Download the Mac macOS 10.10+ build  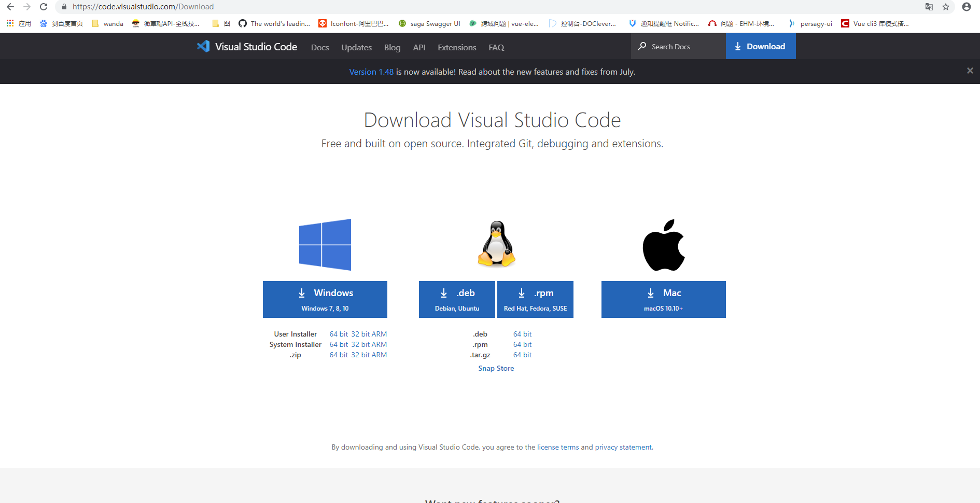pyautogui.click(x=663, y=299)
